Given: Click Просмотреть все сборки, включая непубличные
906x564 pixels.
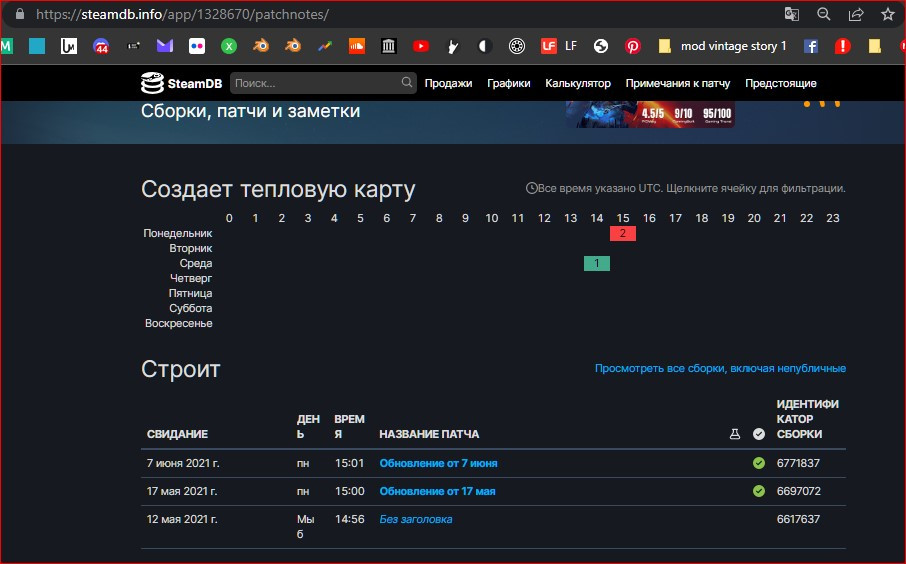Looking at the screenshot, I should (720, 369).
